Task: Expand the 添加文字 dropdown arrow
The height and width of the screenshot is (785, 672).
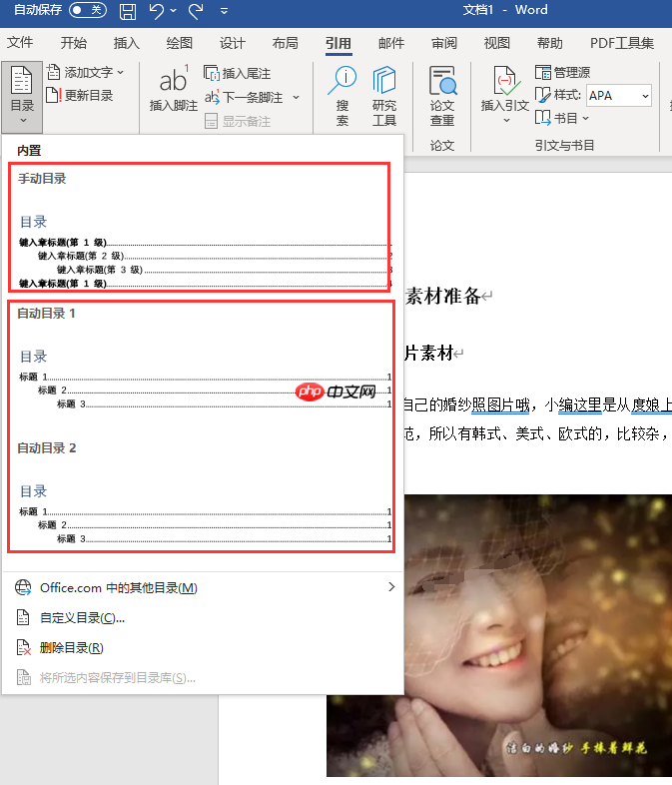Action: pos(121,73)
